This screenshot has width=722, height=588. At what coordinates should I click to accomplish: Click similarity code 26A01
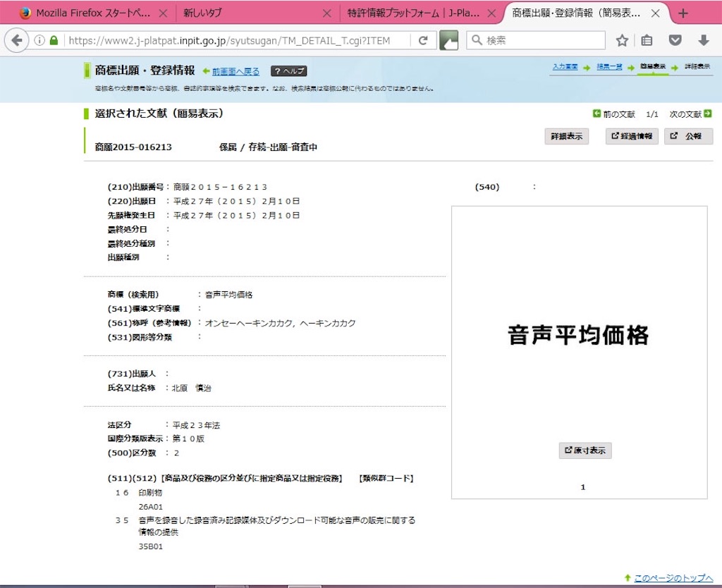151,507
